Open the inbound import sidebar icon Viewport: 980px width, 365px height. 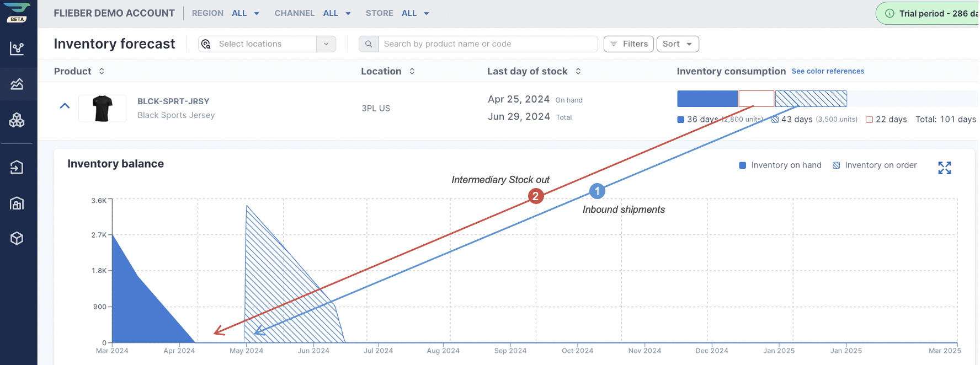17,167
